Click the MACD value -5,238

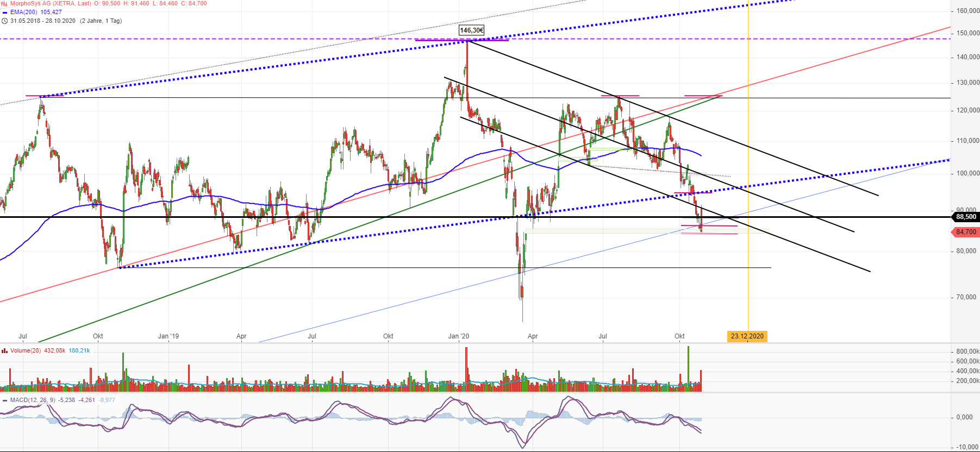tap(67, 400)
